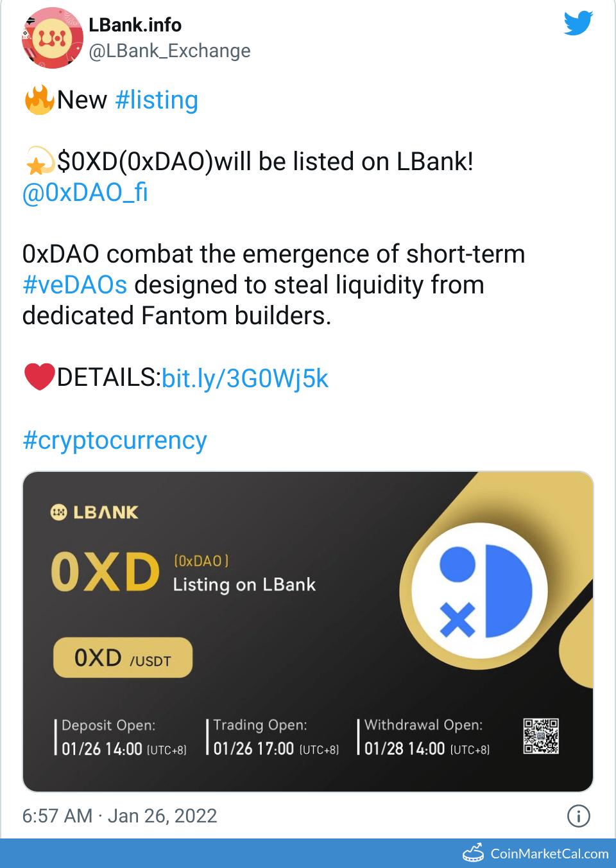Open the #listing hashtag
This screenshot has height=868, width=616.
tap(157, 100)
